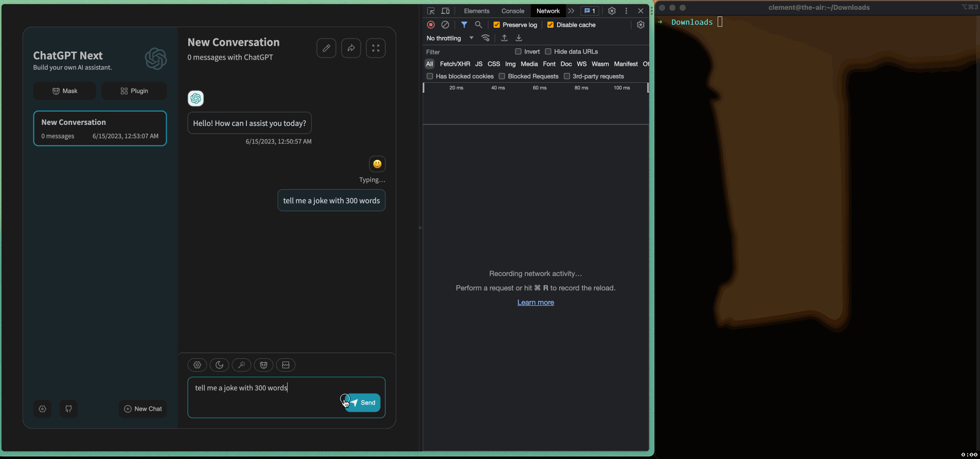Uncheck the Preserve log checkbox
The height and width of the screenshot is (459, 980).
click(x=496, y=25)
